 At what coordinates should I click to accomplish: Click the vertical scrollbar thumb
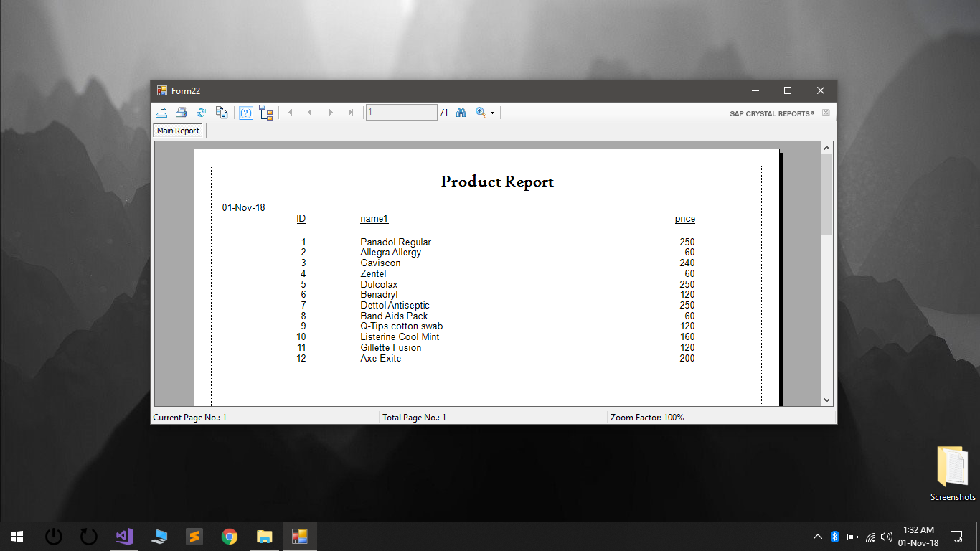pyautogui.click(x=826, y=194)
